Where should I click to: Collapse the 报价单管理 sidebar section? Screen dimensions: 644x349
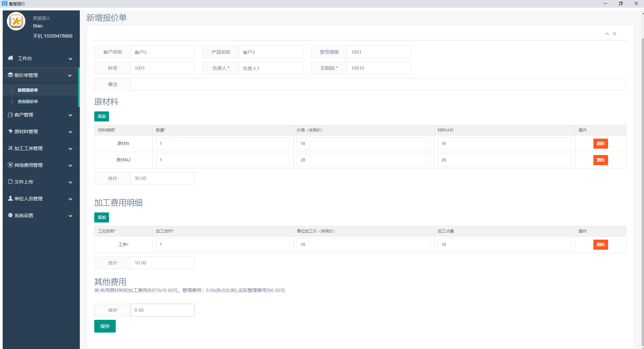(x=70, y=75)
